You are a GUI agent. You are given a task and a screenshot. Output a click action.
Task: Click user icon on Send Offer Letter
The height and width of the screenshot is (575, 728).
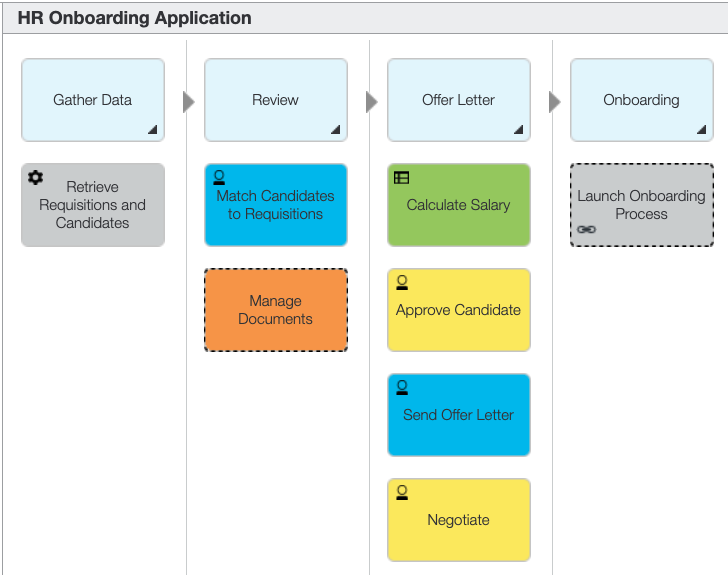coord(402,387)
